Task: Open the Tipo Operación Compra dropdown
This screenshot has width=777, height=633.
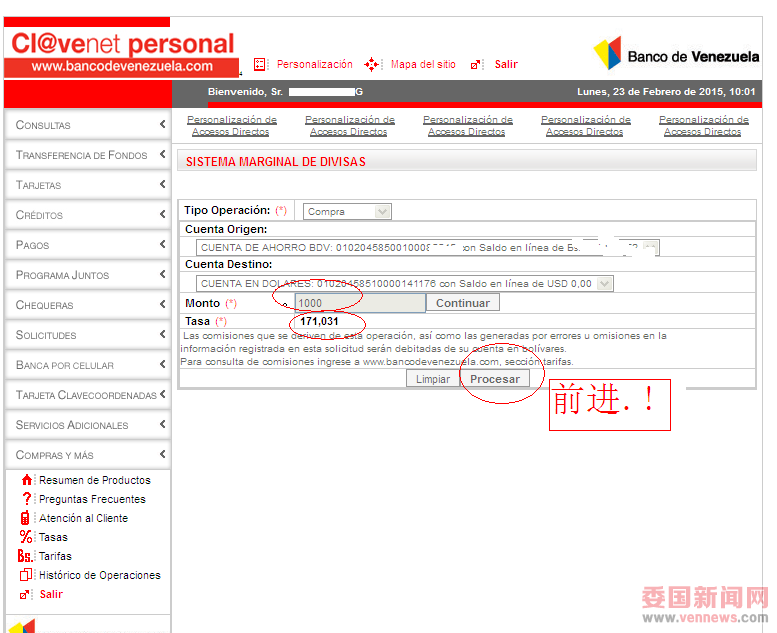Action: pos(347,212)
